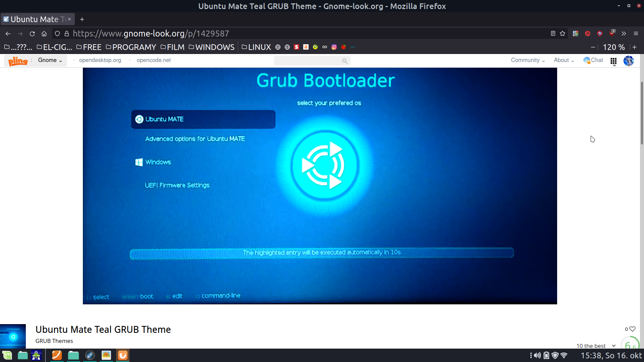
Task: Open uBlock Origin extension icon
Action: click(612, 33)
